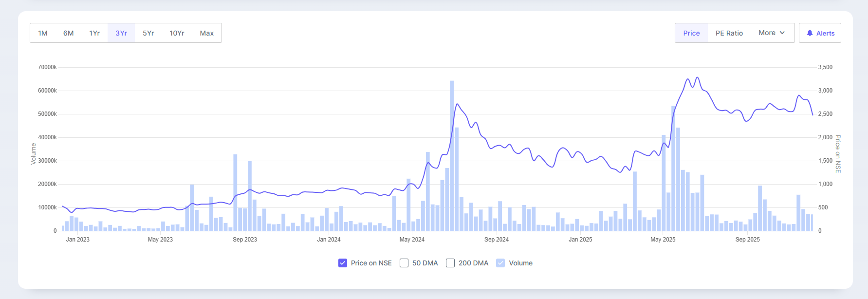The width and height of the screenshot is (868, 299).
Task: Enable the 50 DMA checkbox
Action: click(x=404, y=263)
